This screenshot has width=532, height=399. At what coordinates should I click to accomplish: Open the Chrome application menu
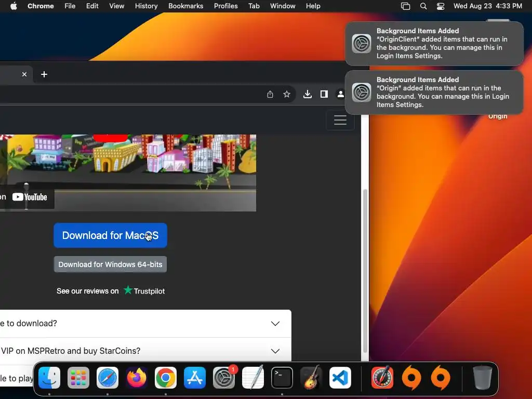[x=41, y=6]
